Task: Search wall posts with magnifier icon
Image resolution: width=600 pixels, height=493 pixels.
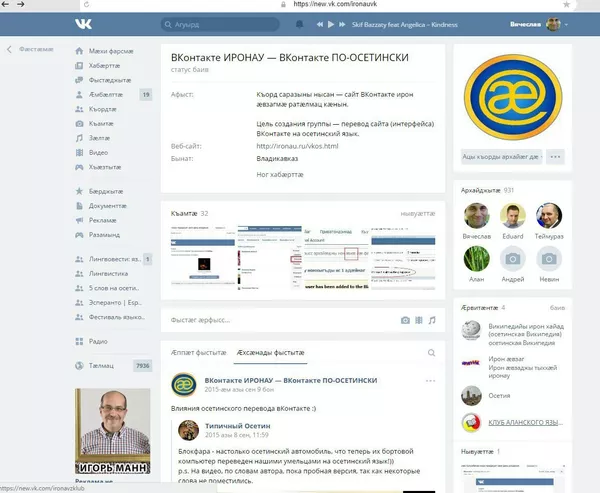Action: pos(431,353)
